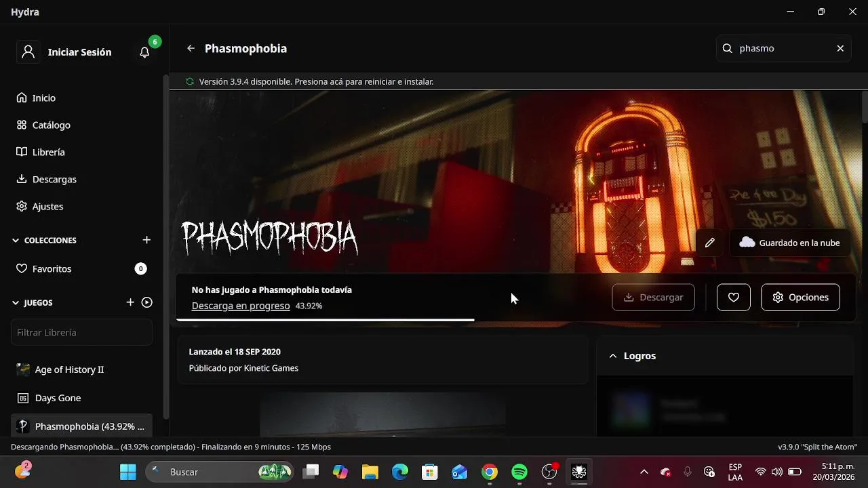Click the bottom download status text
Viewport: 868px width, 488px height.
(171, 447)
